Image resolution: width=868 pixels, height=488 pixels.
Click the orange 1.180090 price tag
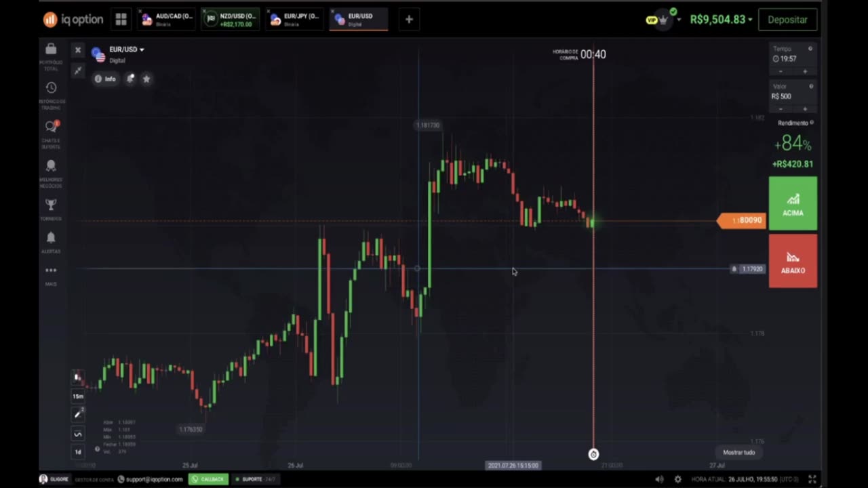click(x=742, y=220)
